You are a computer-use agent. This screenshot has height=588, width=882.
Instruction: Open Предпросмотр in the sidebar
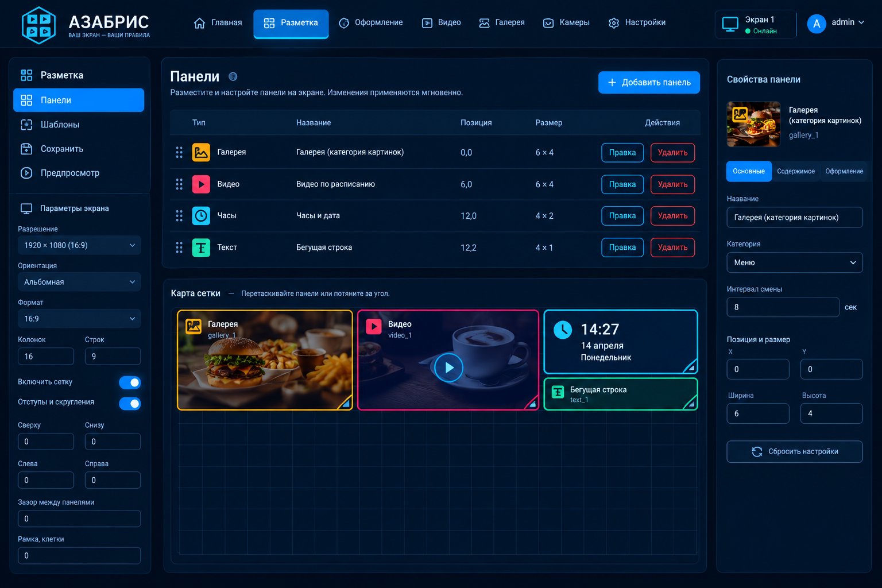coord(79,173)
